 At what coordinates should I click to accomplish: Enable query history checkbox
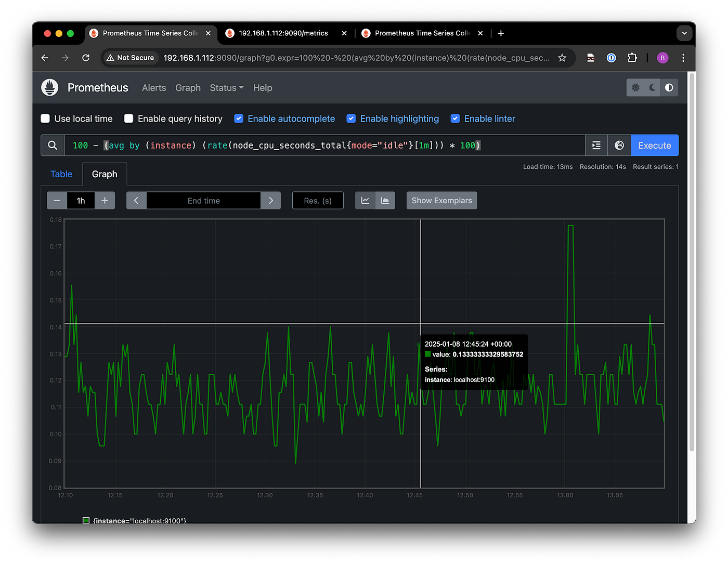coord(128,119)
